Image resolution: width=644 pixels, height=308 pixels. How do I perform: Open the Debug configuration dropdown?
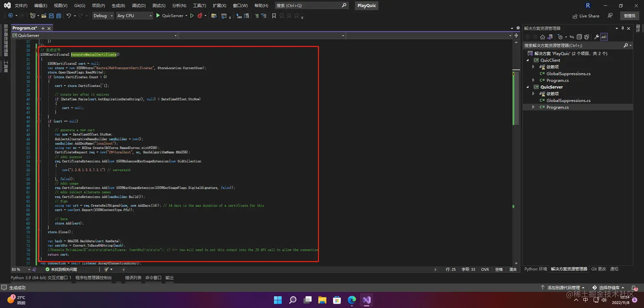(x=103, y=16)
